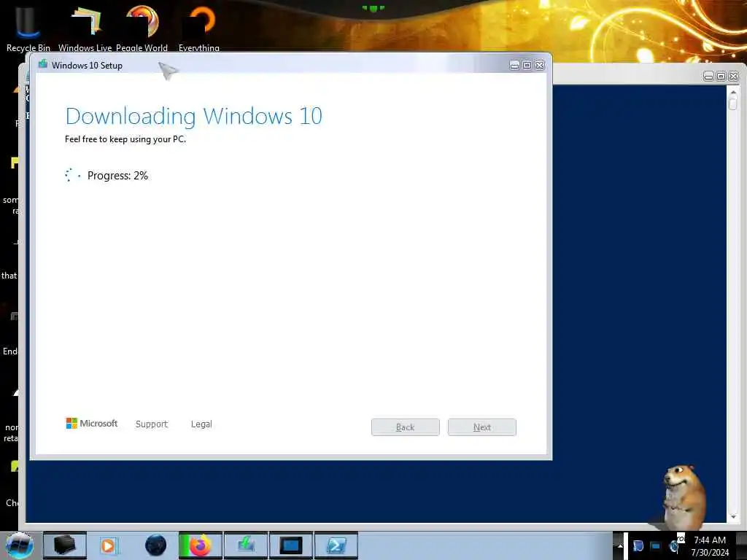
Task: Select the "Progress: 2%" status text
Action: [117, 176]
